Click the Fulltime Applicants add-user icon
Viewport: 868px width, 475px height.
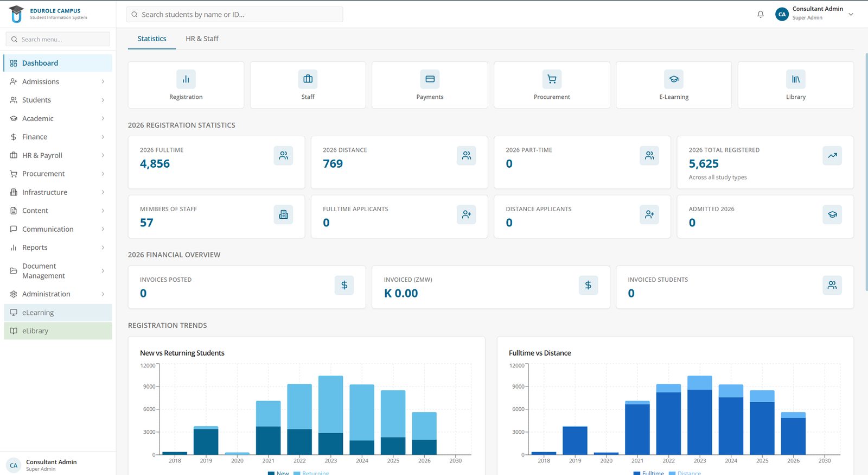click(467, 215)
